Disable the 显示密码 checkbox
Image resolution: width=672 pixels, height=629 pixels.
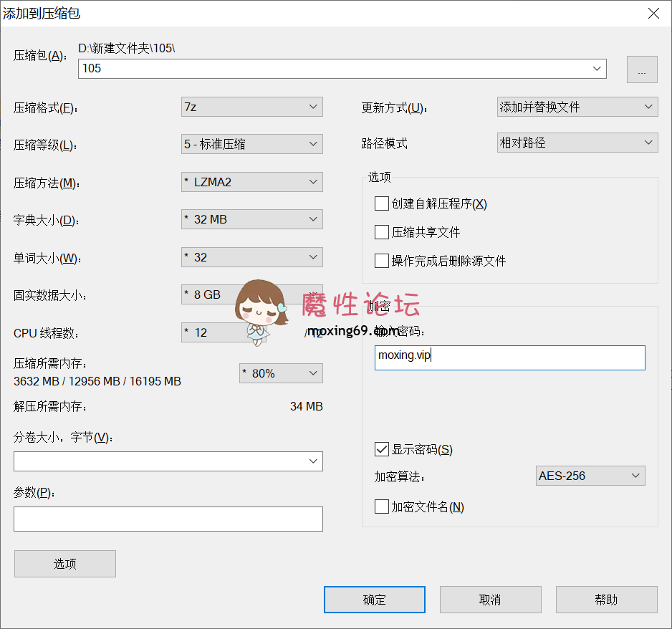coord(380,449)
